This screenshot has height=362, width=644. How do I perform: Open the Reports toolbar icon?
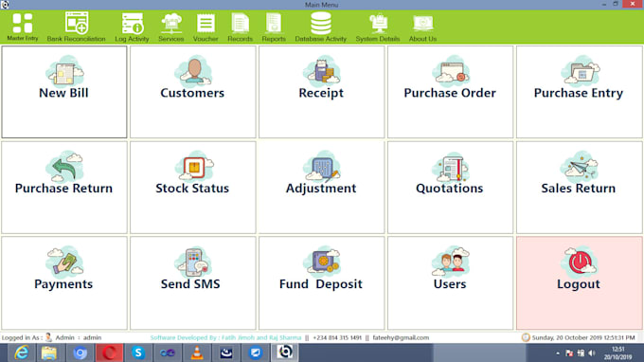pyautogui.click(x=274, y=27)
